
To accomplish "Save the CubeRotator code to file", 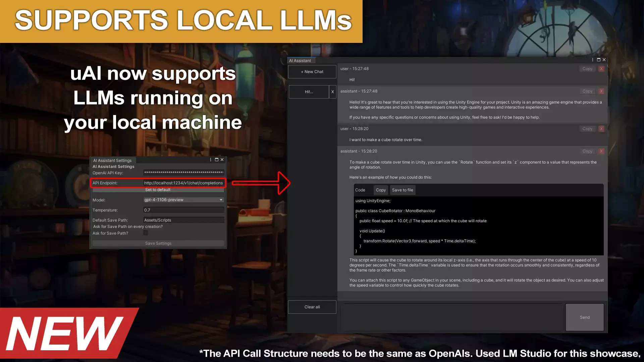I will pos(402,190).
